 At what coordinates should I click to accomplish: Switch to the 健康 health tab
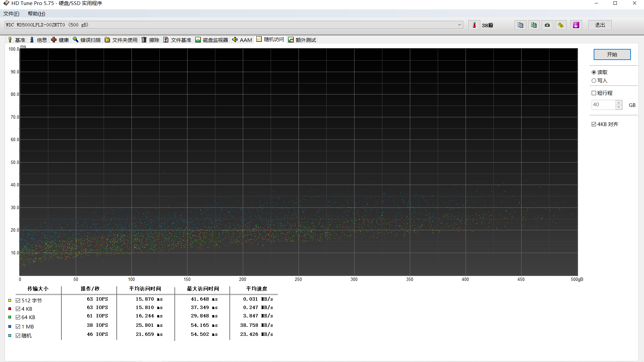(x=60, y=40)
